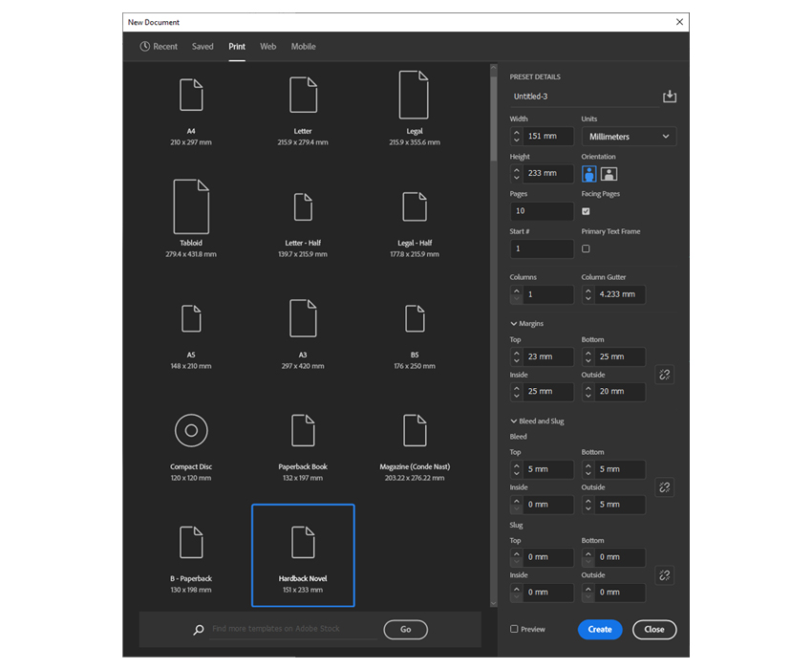The width and height of the screenshot is (812, 669).
Task: Click the Go search button
Action: click(405, 629)
